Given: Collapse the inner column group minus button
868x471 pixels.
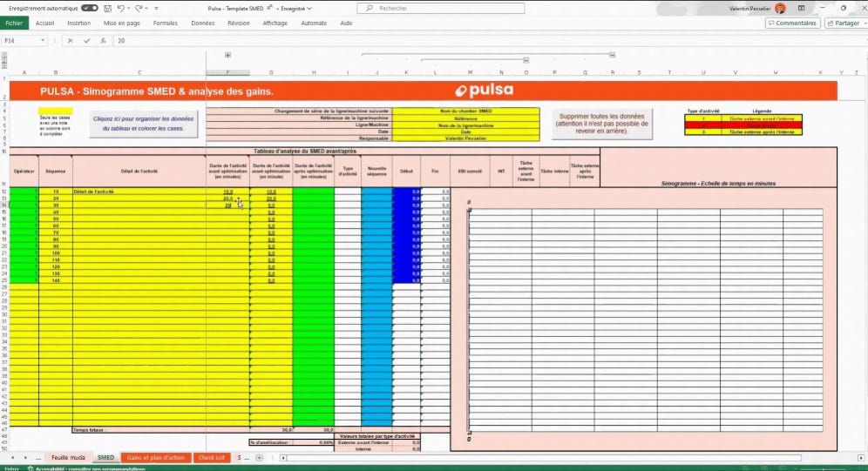Looking at the screenshot, I should [x=526, y=60].
